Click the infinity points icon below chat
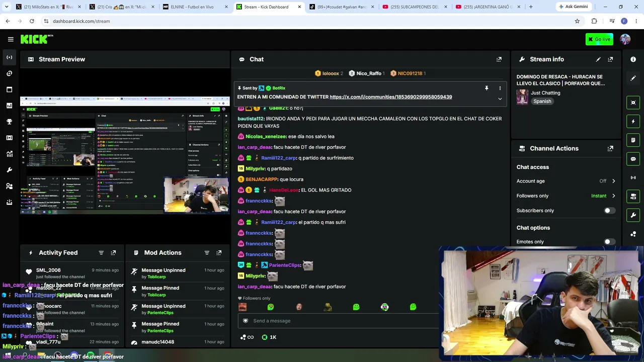The width and height of the screenshot is (644, 362). click(247, 337)
